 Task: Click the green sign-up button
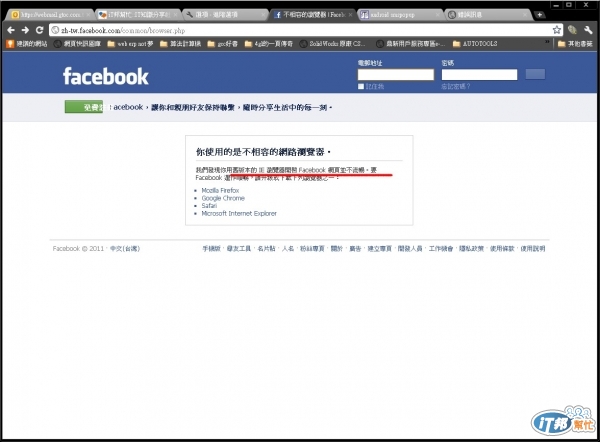coord(84,107)
